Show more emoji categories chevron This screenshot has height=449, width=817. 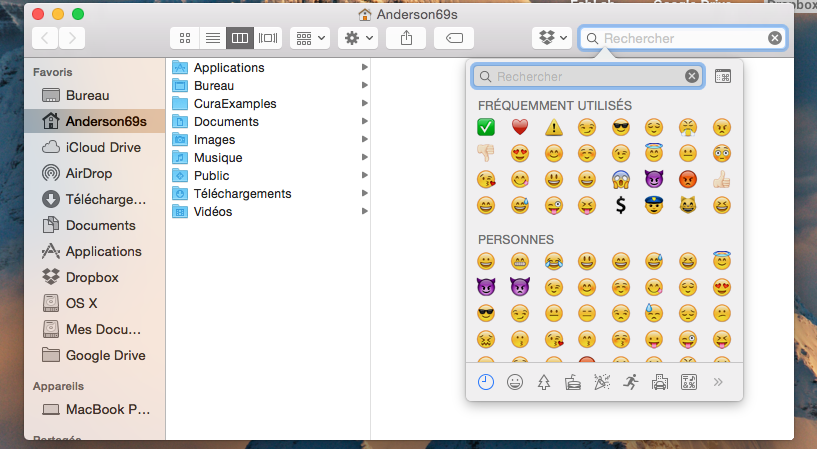point(718,382)
